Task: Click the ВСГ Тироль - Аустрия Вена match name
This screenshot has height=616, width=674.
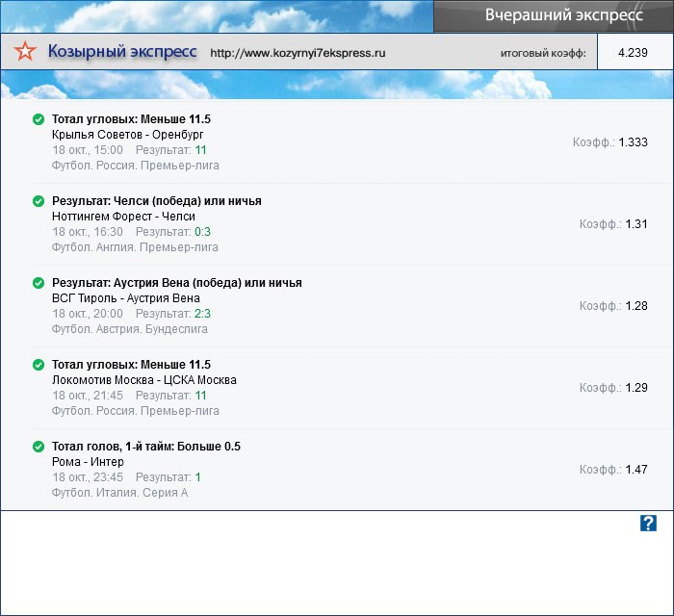Action: 125,298
